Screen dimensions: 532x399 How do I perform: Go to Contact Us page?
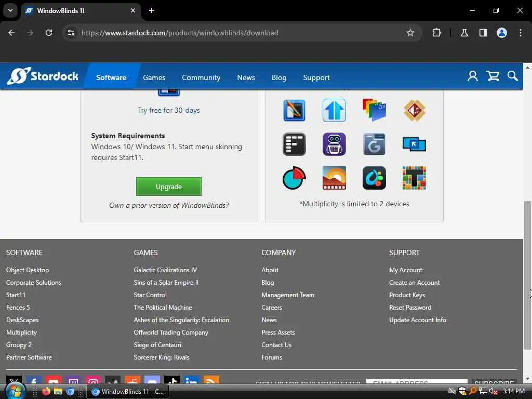click(276, 345)
